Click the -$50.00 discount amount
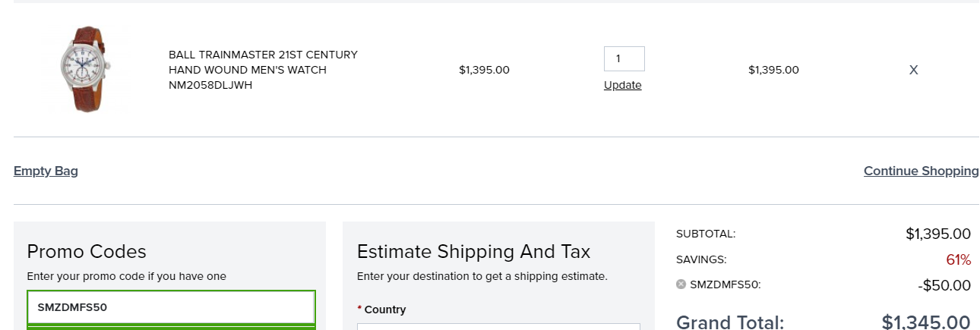This screenshot has width=980, height=330. [x=944, y=285]
